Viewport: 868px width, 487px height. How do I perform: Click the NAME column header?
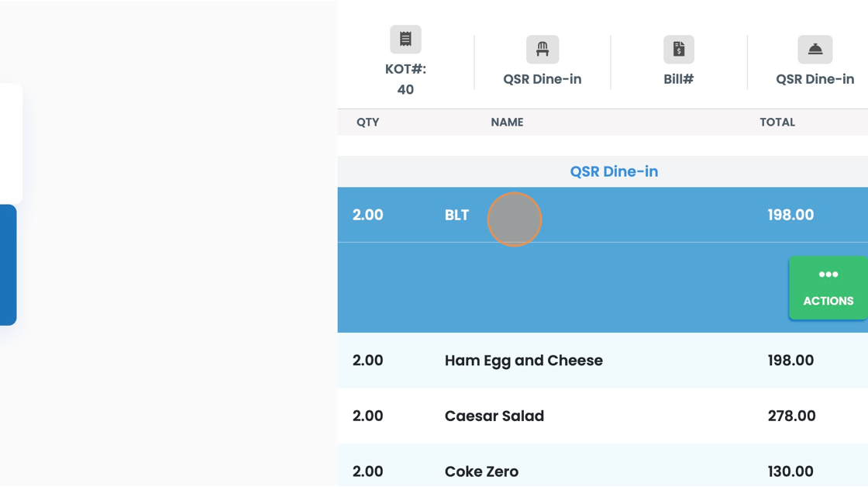click(x=507, y=123)
